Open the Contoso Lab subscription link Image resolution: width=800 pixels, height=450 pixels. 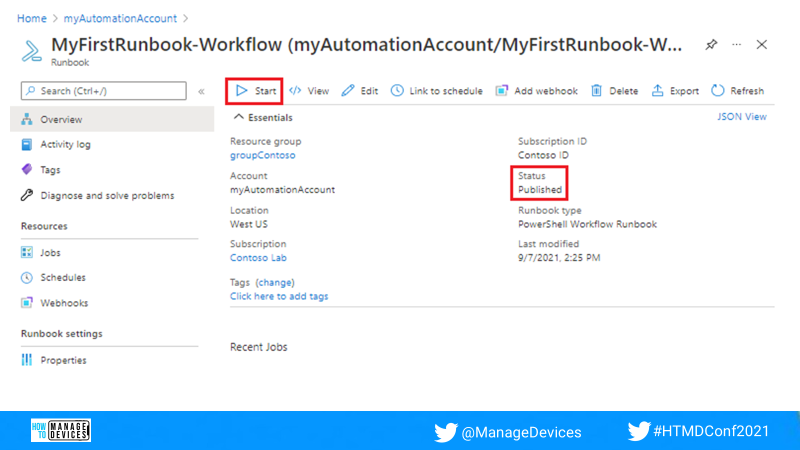(258, 258)
